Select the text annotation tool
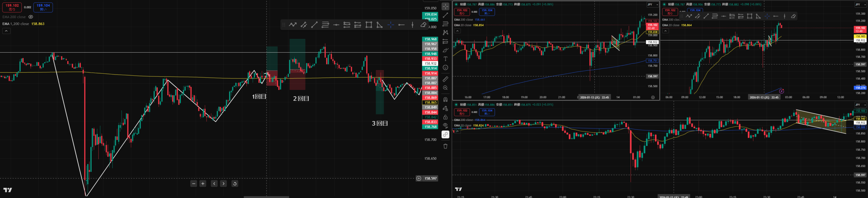The image size is (868, 198). pyautogui.click(x=446, y=59)
